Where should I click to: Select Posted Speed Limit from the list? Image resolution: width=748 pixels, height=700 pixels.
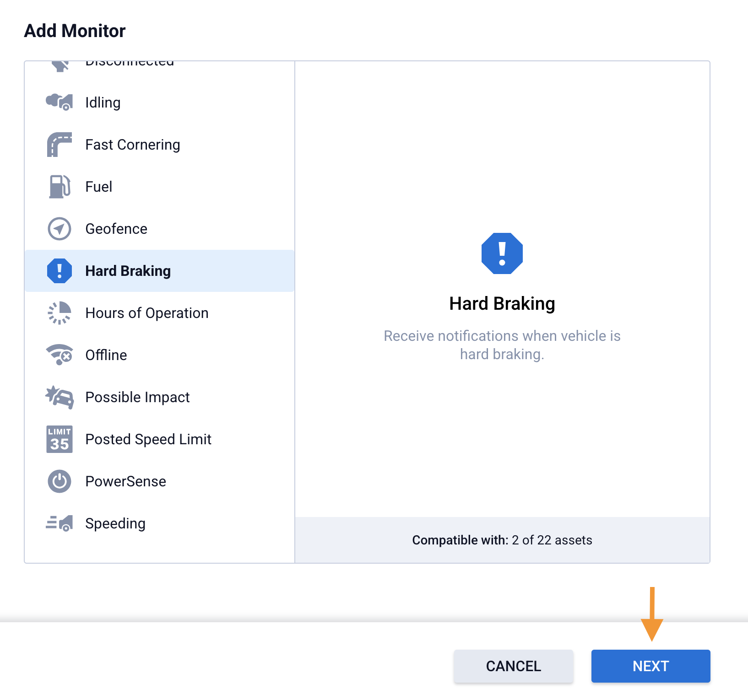[148, 439]
